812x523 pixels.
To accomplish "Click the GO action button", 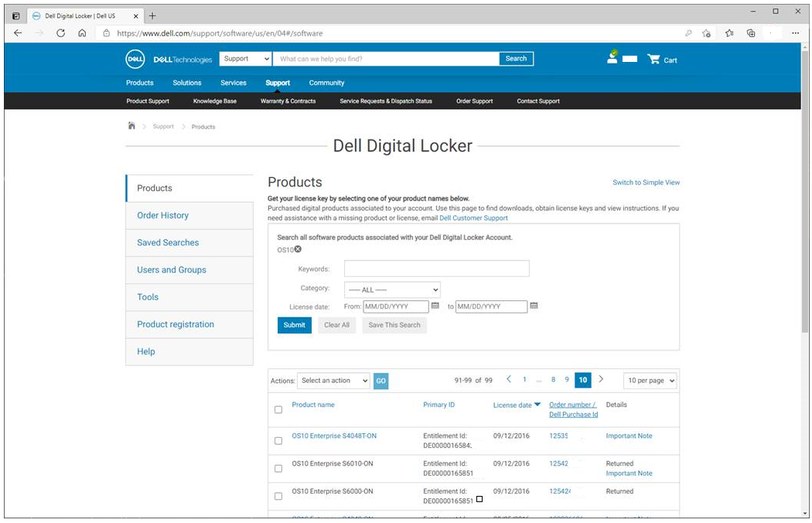I will [x=380, y=381].
